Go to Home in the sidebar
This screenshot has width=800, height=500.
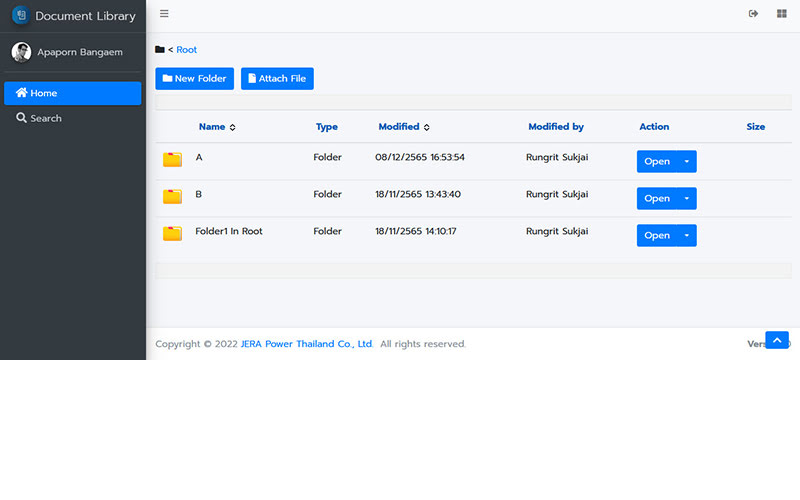pyautogui.click(x=72, y=93)
